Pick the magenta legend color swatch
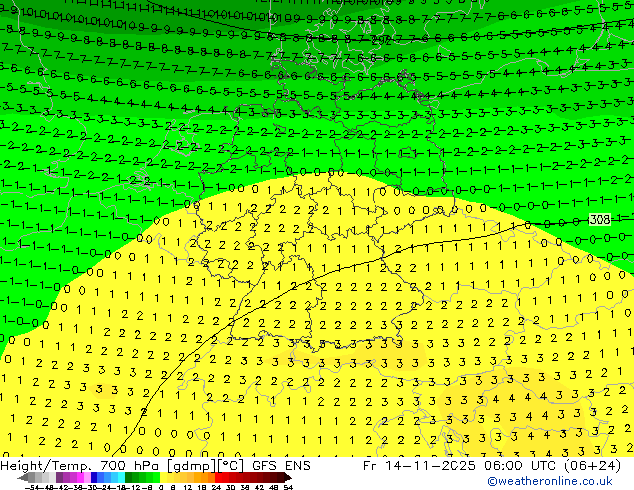The image size is (634, 490). click(80, 477)
